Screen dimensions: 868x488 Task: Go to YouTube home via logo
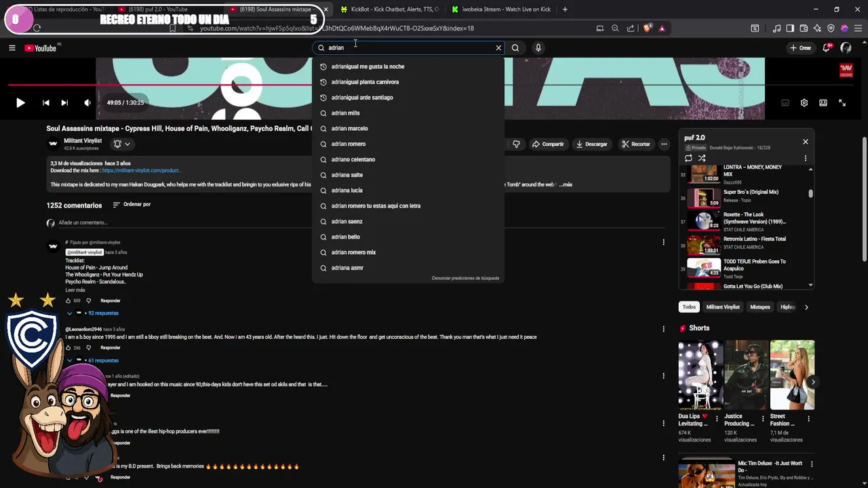click(x=41, y=48)
